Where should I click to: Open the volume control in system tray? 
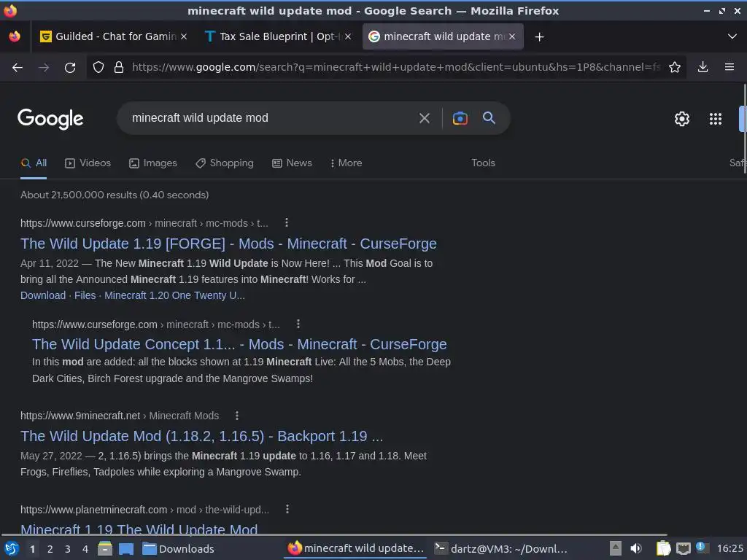coord(636,549)
